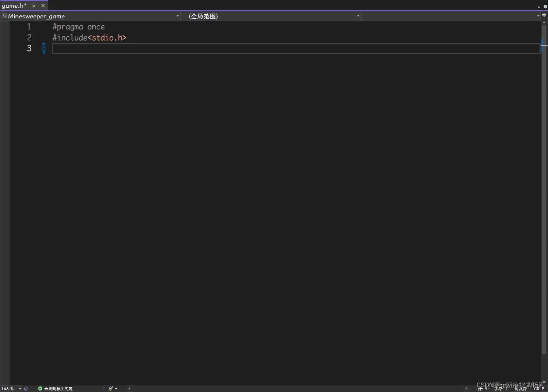The image size is (548, 392).
Task: Place cursor in empty line 3
Action: (296, 48)
